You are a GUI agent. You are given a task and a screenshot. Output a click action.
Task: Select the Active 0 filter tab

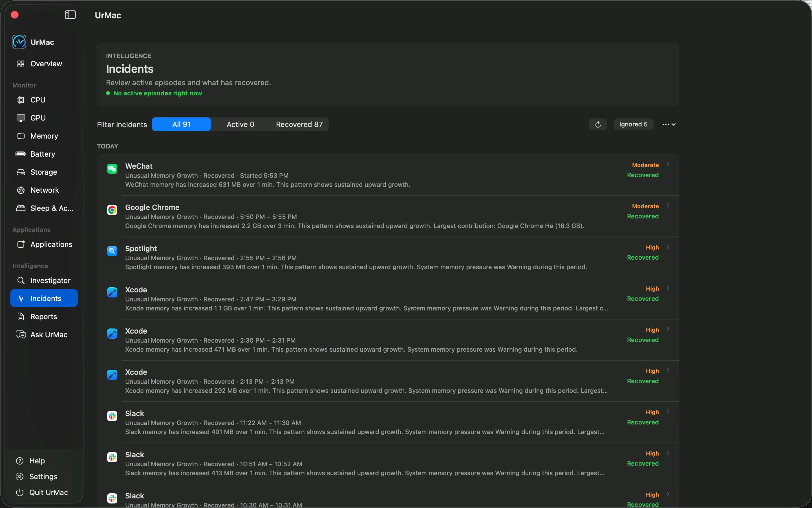point(240,124)
